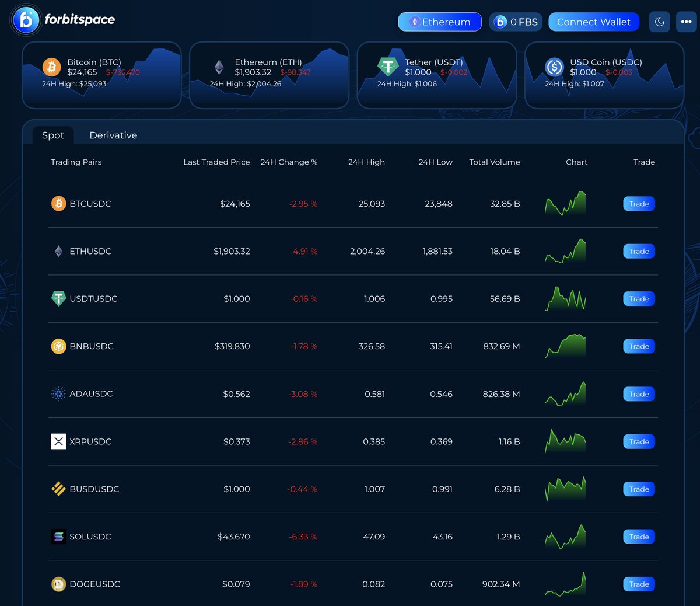Select the Spot tab
Viewport: 700px width, 606px height.
(x=53, y=135)
